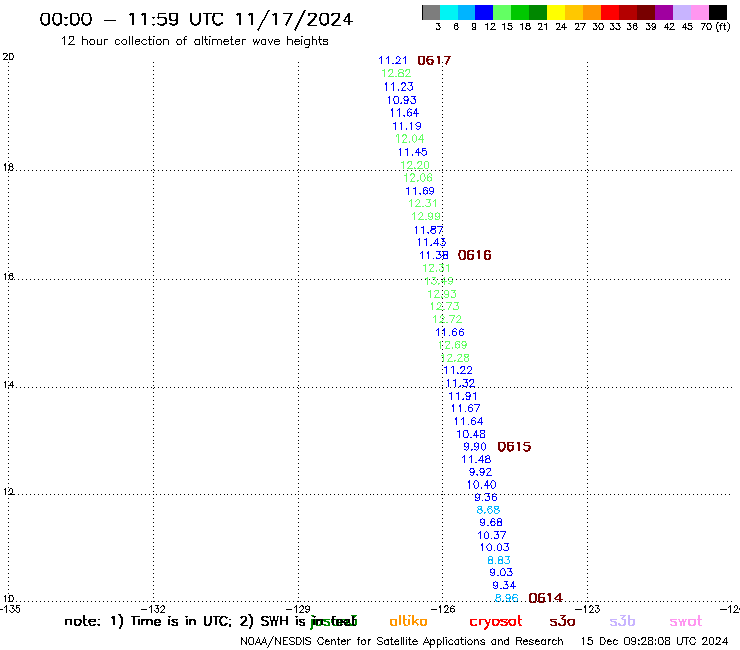Click the altika satellite legend label

tap(408, 621)
